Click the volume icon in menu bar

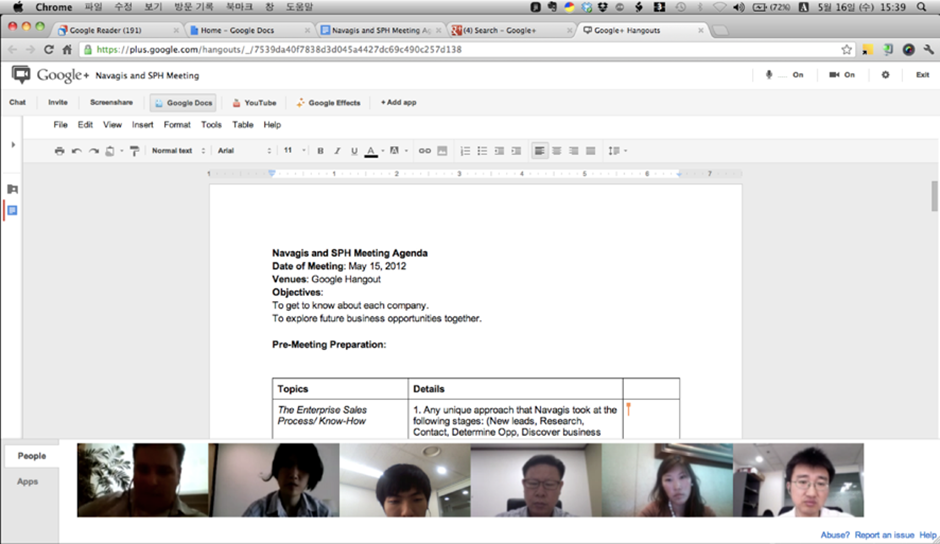739,7
